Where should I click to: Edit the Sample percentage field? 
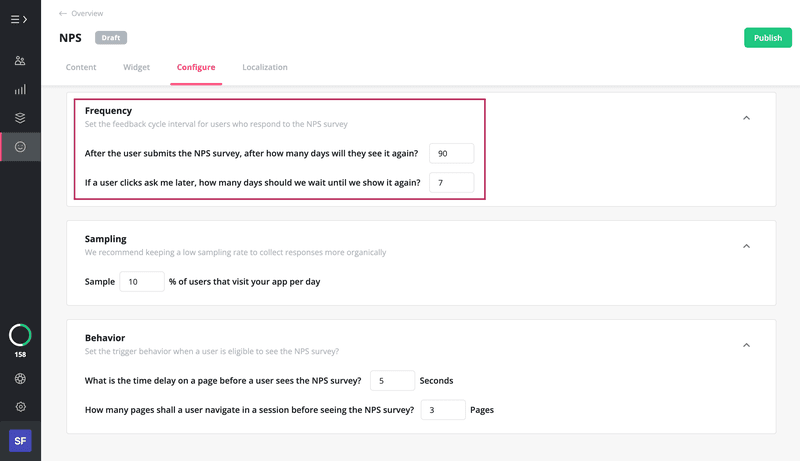click(x=142, y=281)
